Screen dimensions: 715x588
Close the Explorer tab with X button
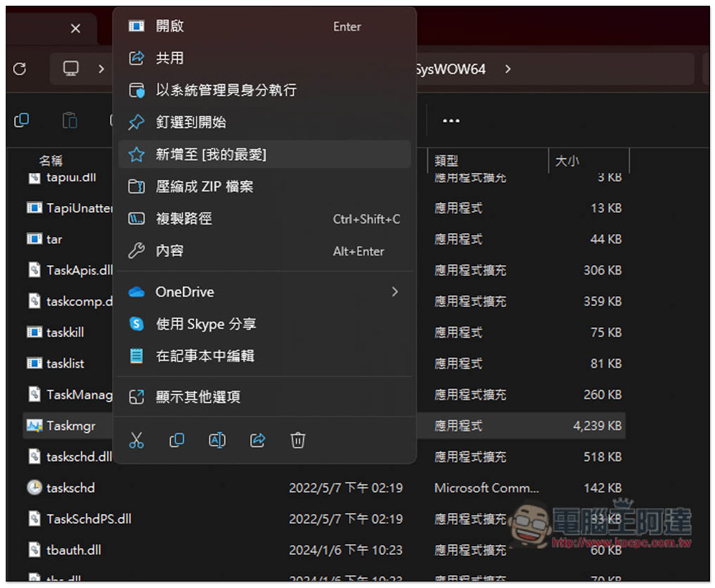[x=76, y=29]
